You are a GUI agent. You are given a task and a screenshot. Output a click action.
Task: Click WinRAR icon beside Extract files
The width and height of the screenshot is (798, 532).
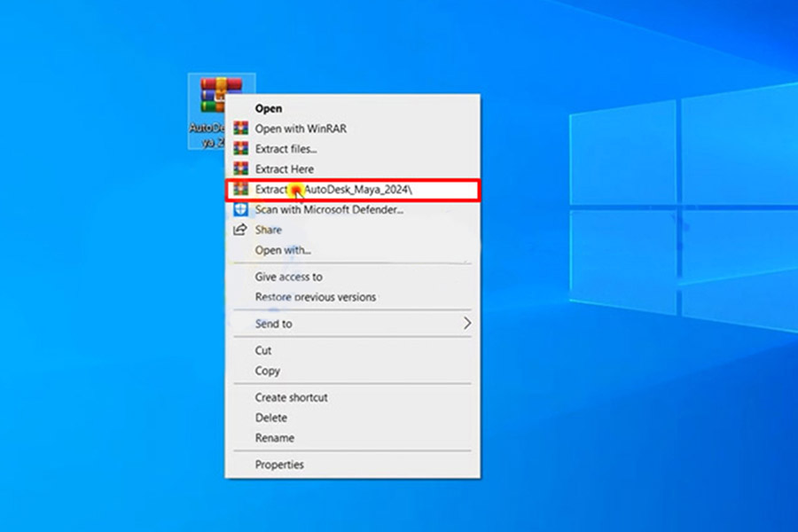coord(240,149)
